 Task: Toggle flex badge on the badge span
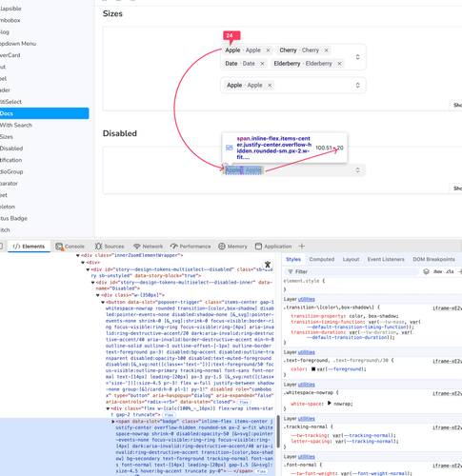(x=261, y=471)
